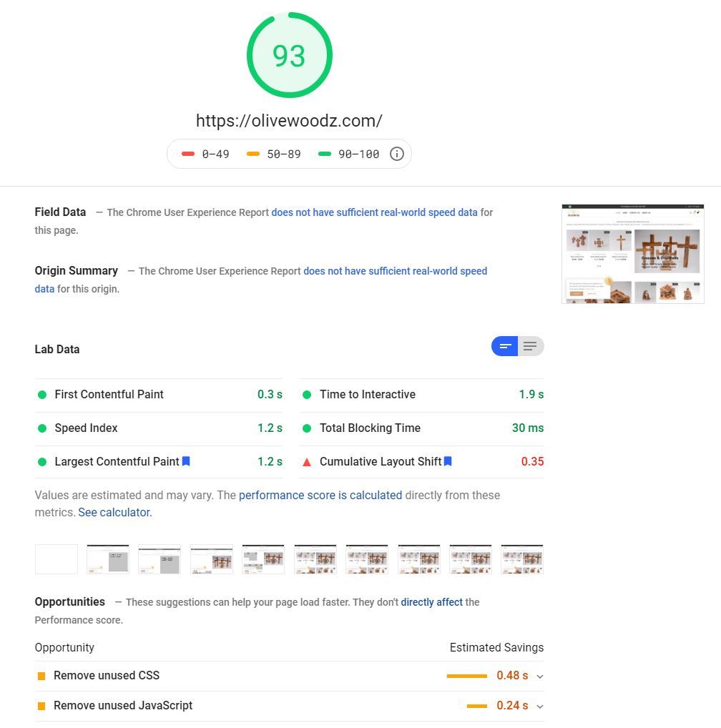Expand the Remove unused JavaScript opportunity
Screen dimensions: 721x728
click(540, 706)
